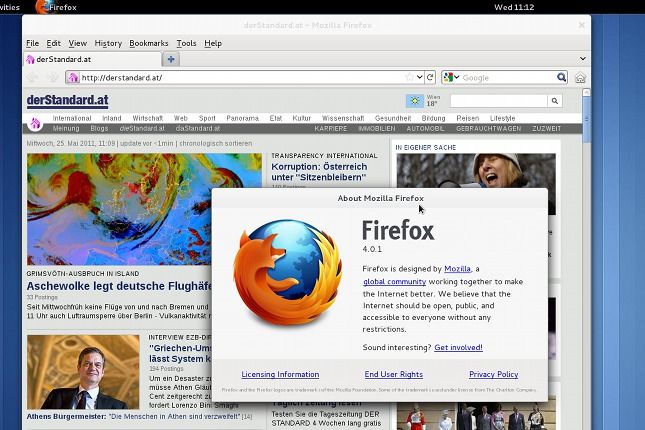The height and width of the screenshot is (430, 645).
Task: Open the Sport section
Action: pos(207,118)
